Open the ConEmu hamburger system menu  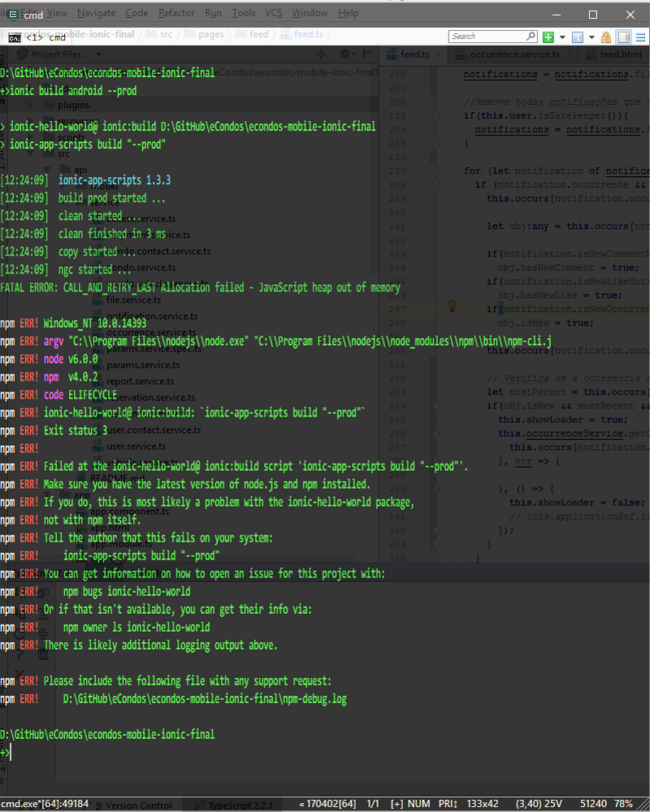click(x=641, y=37)
